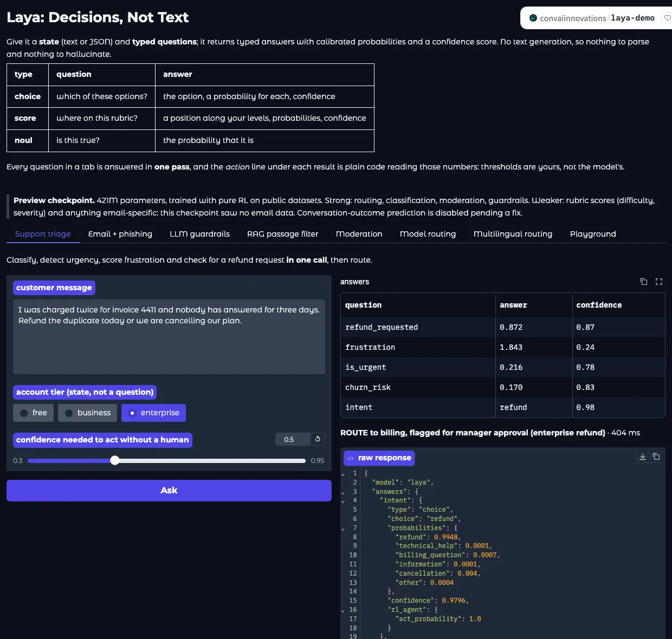Open the laya-demo space link
Viewport: 672px width, 639px height.
(x=632, y=18)
